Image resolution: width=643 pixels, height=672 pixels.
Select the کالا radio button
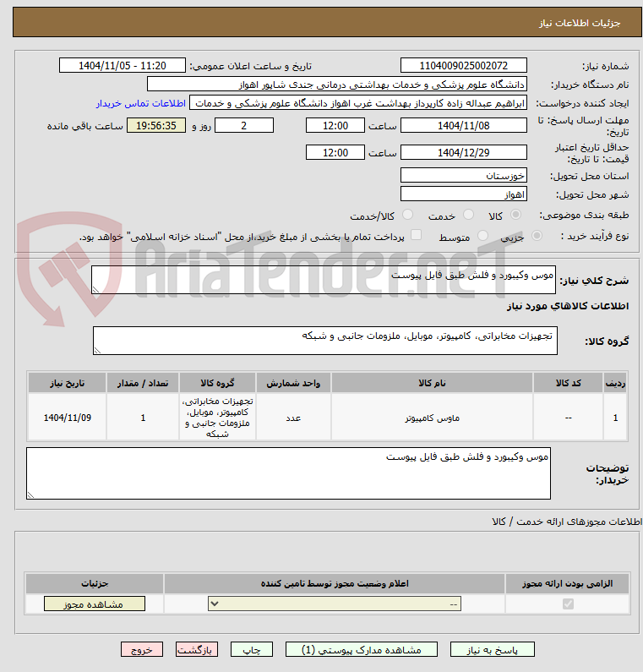point(515,215)
